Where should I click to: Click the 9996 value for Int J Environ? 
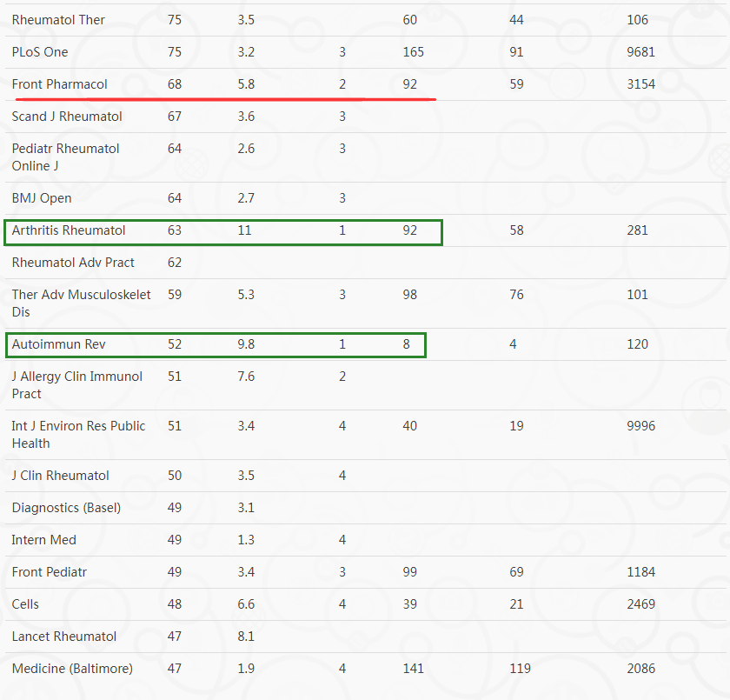click(x=641, y=426)
